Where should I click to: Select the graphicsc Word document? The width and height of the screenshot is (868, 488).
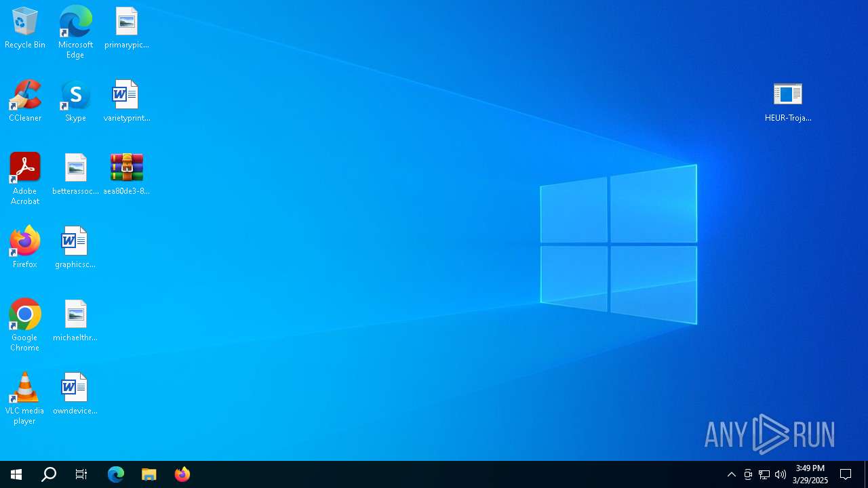75,248
